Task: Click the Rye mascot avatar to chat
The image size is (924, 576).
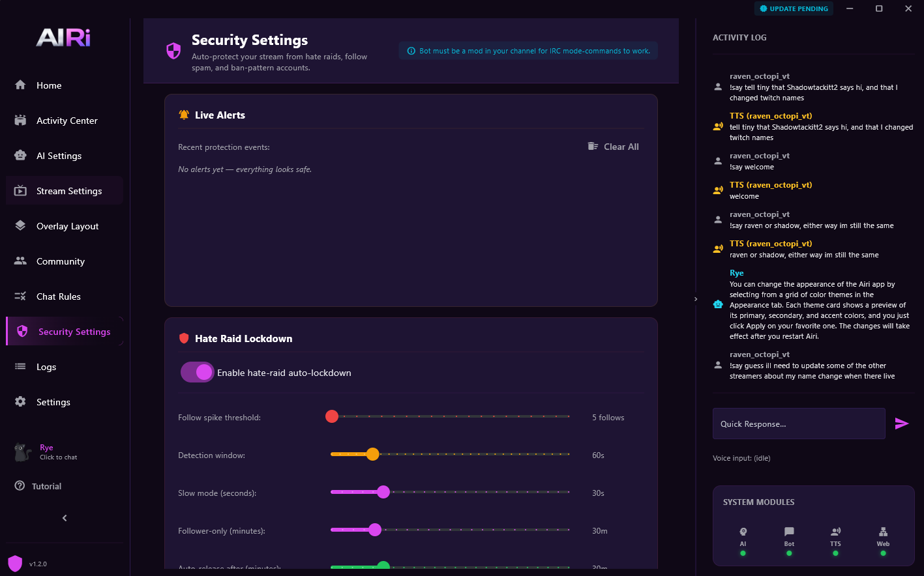Action: pos(21,452)
